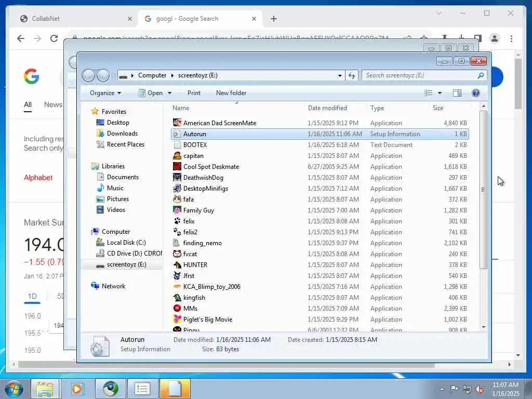Open Desktop in Favorites
The image size is (532, 399).
(x=118, y=123)
